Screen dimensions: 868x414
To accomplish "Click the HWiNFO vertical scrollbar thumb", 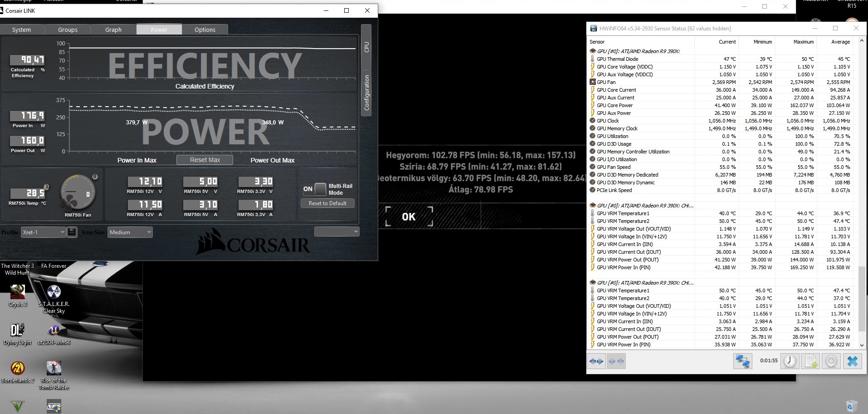I will [862, 298].
